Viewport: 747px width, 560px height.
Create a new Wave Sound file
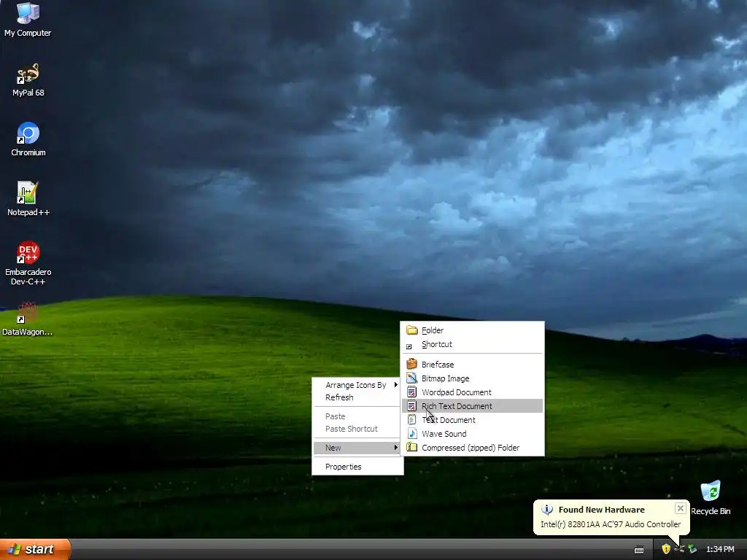(472, 433)
